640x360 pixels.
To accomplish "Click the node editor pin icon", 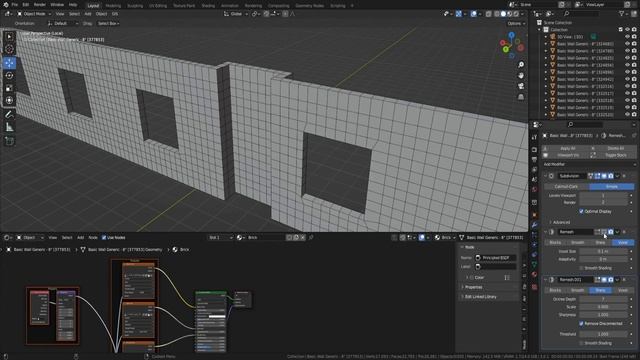I will tap(311, 238).
